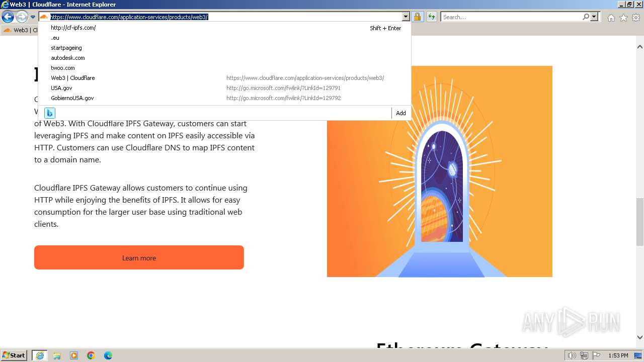Choose suggestion http://cf-ipfs.com/
This screenshot has width=644, height=362.
coord(224,28)
